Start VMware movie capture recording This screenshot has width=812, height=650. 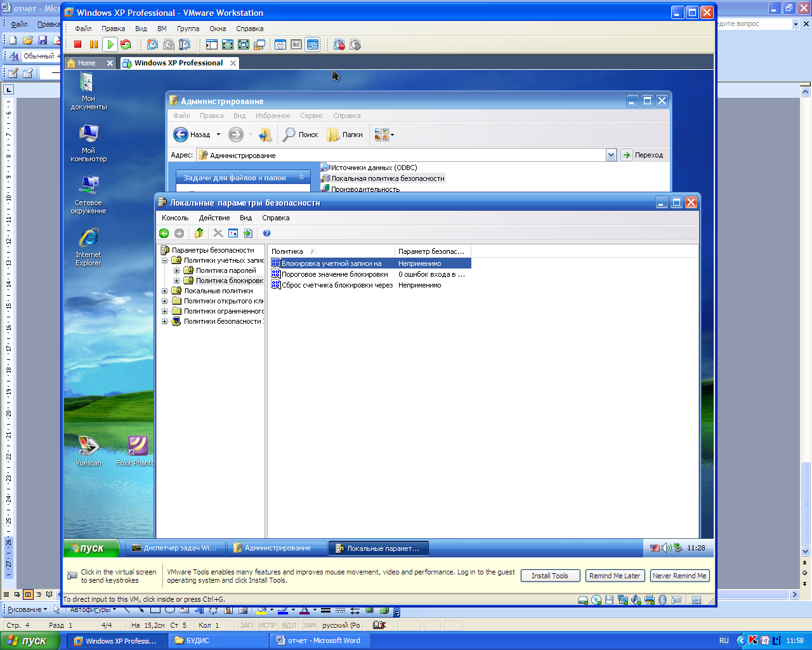pos(339,44)
